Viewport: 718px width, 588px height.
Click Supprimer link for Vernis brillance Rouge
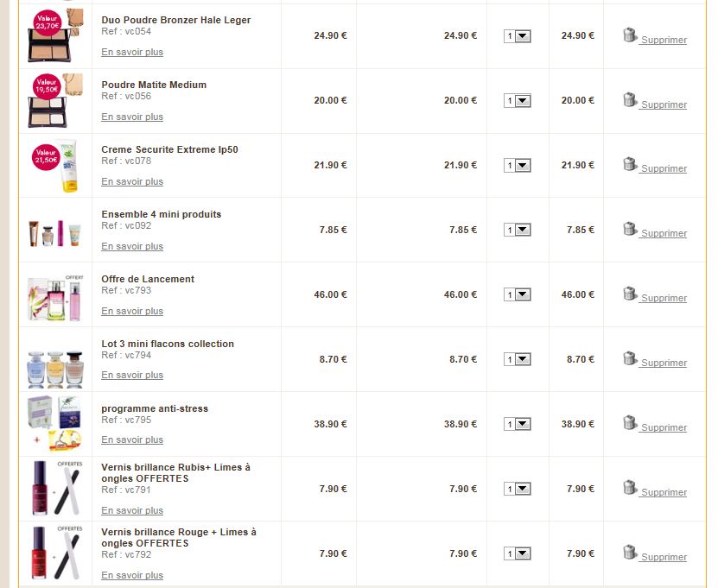click(664, 557)
